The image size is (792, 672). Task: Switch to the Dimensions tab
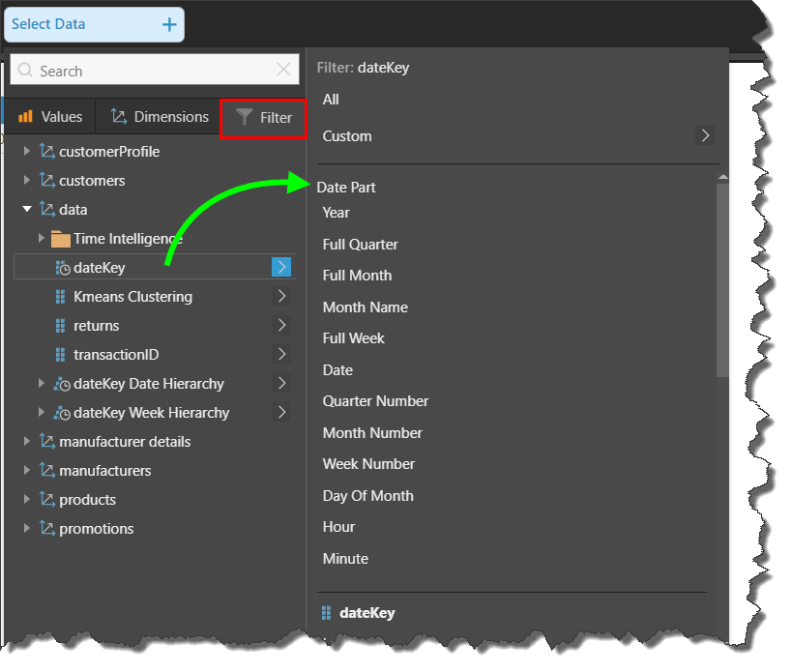coord(160,117)
